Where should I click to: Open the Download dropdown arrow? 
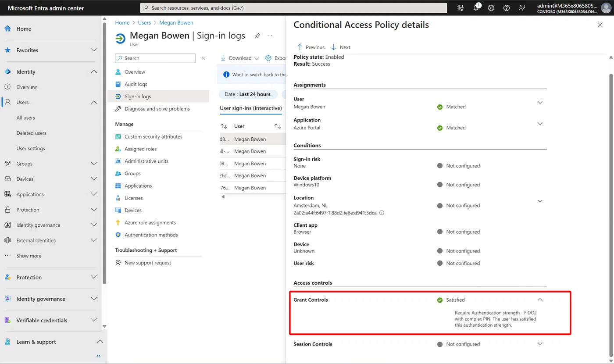point(257,58)
